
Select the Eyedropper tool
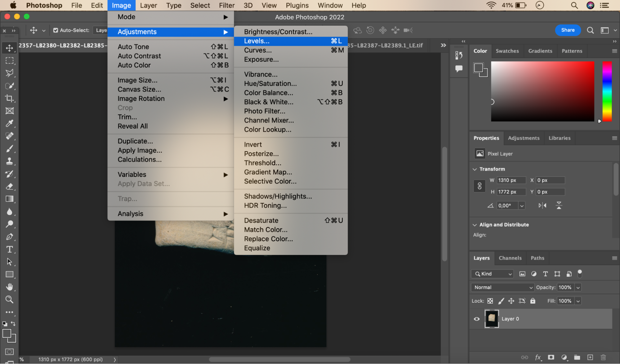[9, 123]
